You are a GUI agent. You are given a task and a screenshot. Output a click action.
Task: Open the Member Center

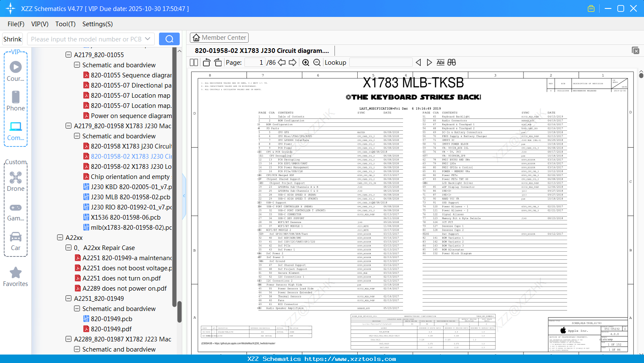219,38
